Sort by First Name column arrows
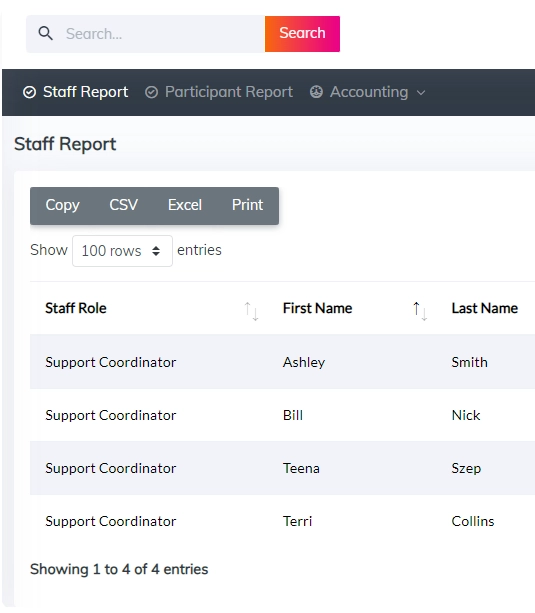The width and height of the screenshot is (535, 613). [x=420, y=311]
